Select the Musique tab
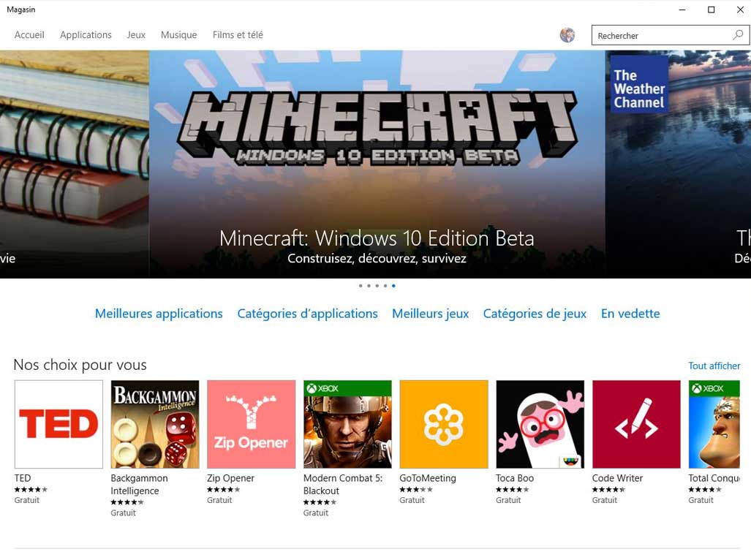 click(x=178, y=35)
